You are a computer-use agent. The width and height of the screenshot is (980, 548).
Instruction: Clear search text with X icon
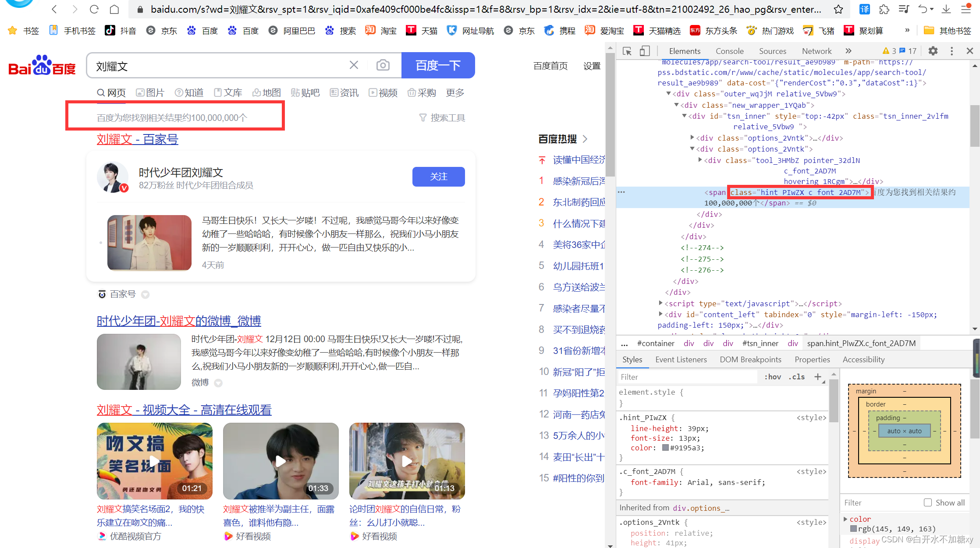pos(354,65)
